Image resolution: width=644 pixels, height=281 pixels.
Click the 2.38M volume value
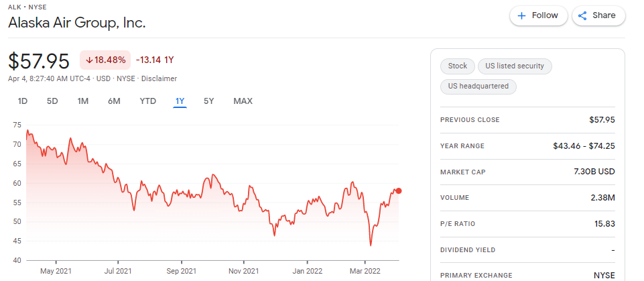tap(602, 198)
